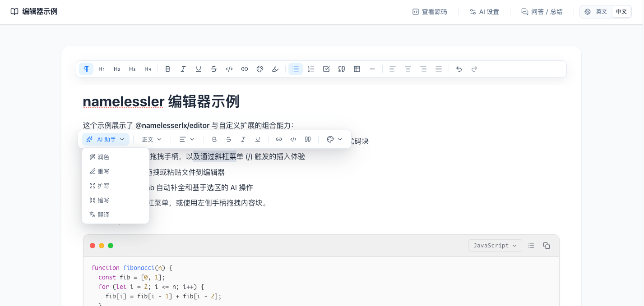Mark selection as code via bubble toolbar

click(x=293, y=139)
